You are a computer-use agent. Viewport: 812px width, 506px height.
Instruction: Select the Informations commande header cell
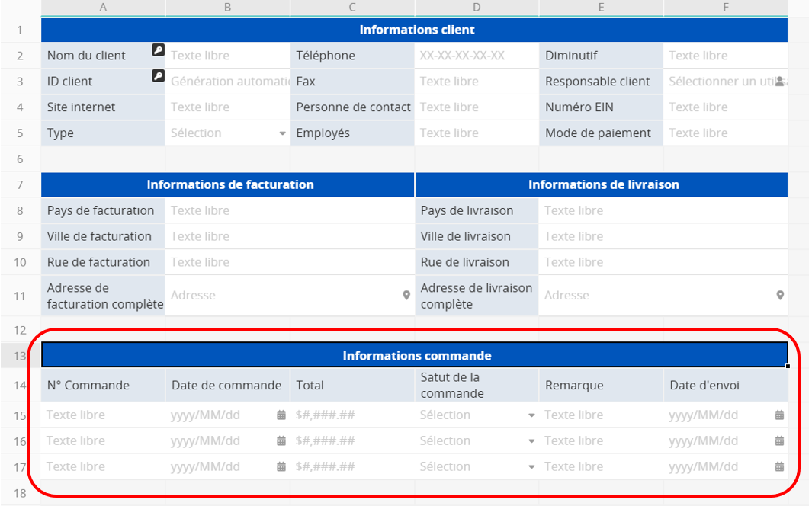[416, 356]
